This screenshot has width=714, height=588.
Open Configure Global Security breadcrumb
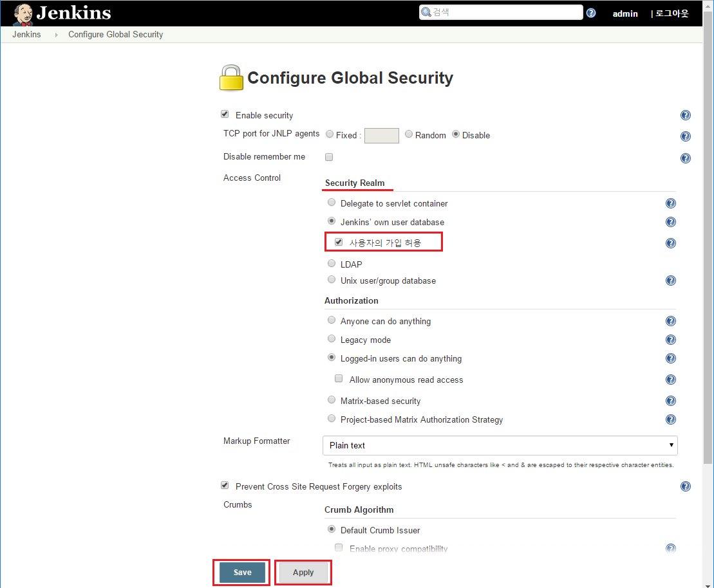click(116, 35)
